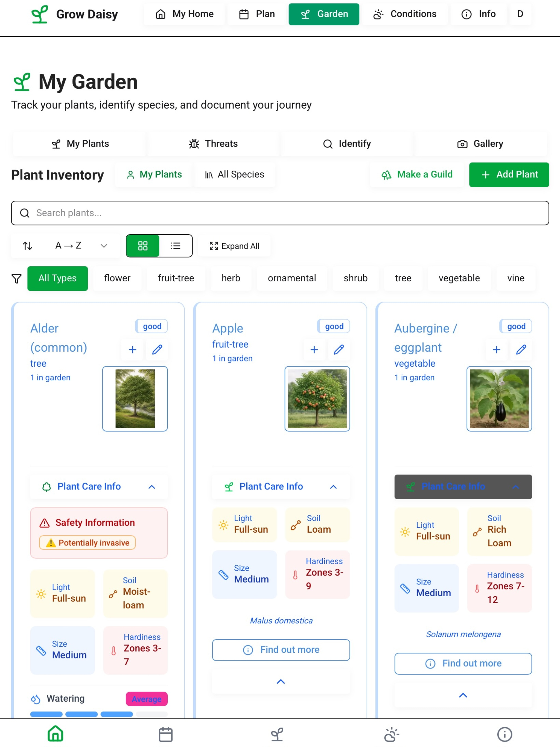The image size is (560, 747).
Task: Click the Add Plant button
Action: (509, 175)
